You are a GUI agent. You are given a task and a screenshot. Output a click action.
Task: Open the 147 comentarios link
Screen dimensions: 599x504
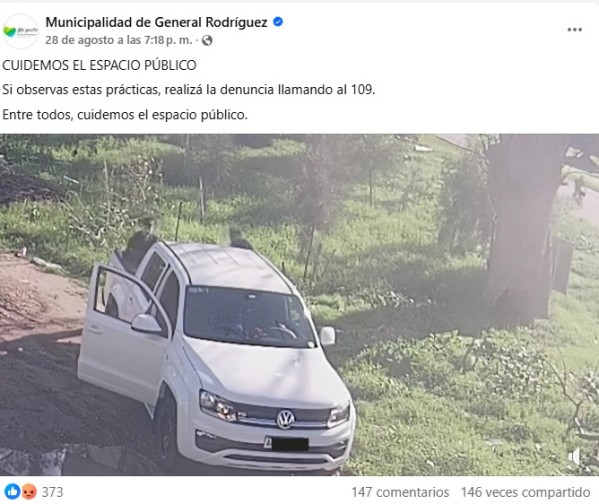click(x=400, y=492)
